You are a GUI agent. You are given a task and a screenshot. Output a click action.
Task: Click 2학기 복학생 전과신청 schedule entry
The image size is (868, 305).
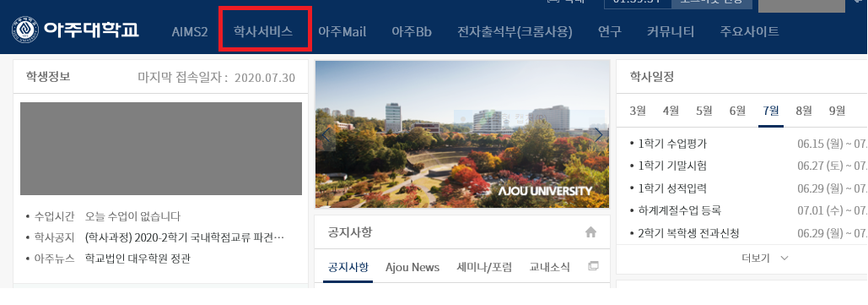(688, 233)
